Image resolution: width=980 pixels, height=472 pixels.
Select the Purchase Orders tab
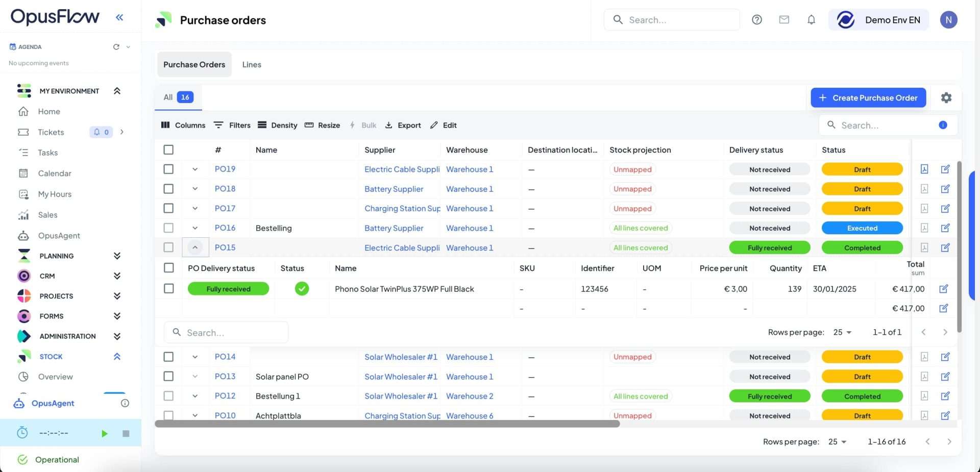click(194, 64)
